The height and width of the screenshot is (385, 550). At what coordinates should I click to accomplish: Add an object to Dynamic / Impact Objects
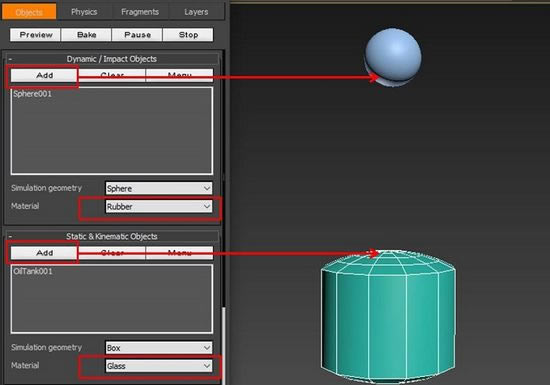44,75
